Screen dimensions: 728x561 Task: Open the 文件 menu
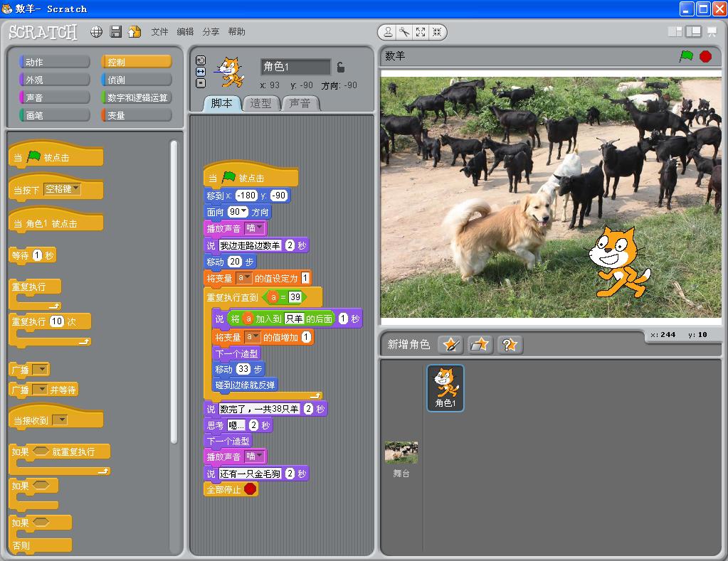coord(159,32)
